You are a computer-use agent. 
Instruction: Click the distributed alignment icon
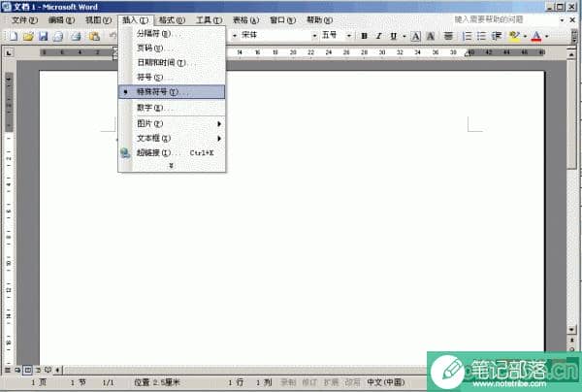pos(448,36)
